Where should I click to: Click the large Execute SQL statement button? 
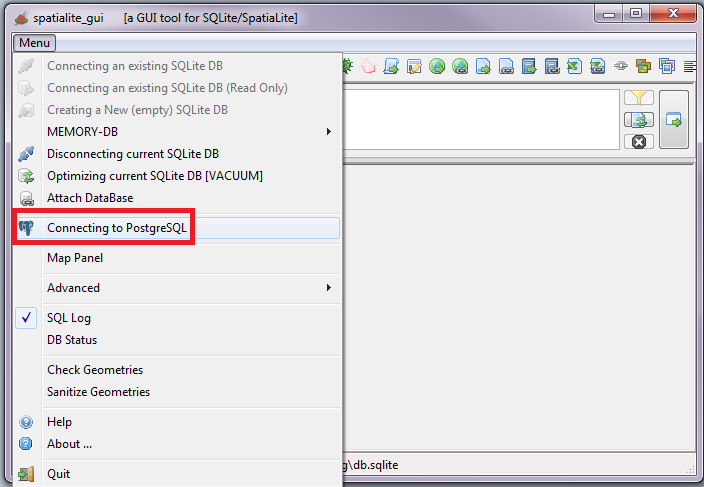[674, 119]
